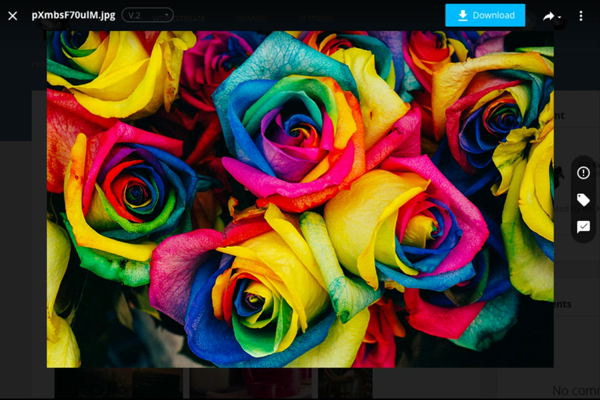
Task: Close the image preview overlay
Action: pos(13,16)
